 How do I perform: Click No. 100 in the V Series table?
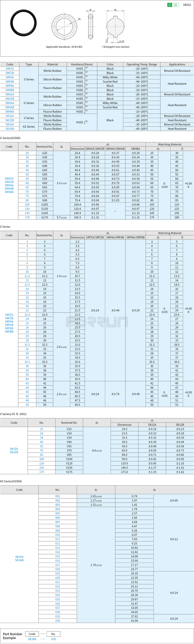[41, 459]
